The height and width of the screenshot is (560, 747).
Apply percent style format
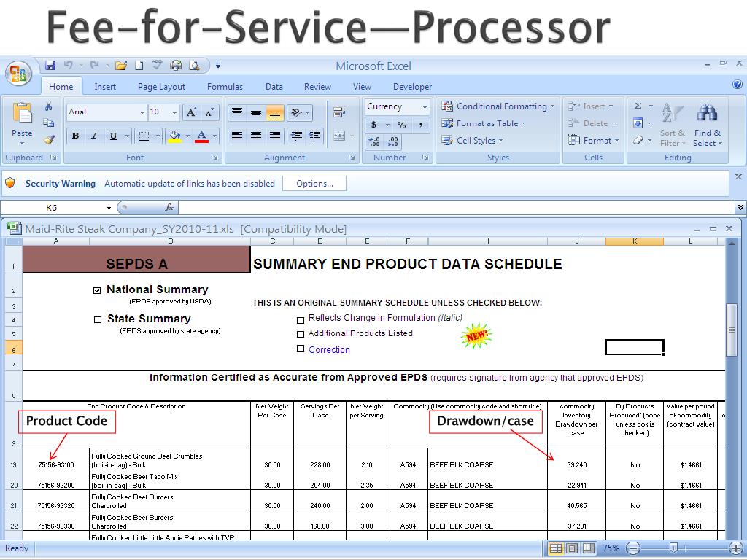[x=402, y=125]
